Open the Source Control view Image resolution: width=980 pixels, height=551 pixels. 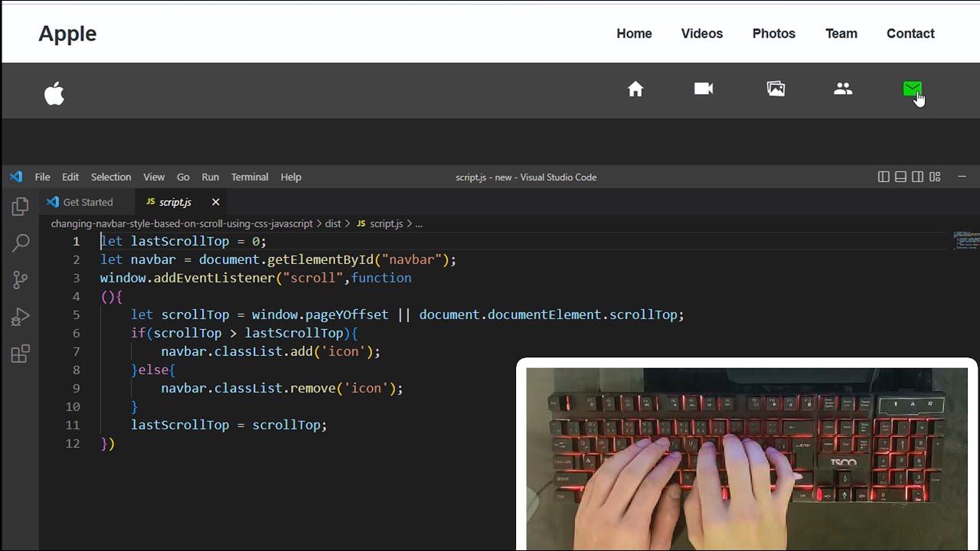coord(20,280)
